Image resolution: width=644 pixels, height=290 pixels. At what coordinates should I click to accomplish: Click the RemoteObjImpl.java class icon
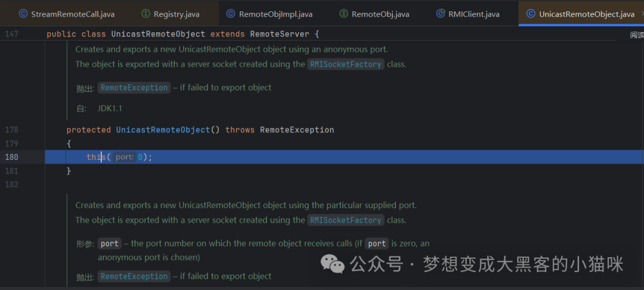(231, 14)
